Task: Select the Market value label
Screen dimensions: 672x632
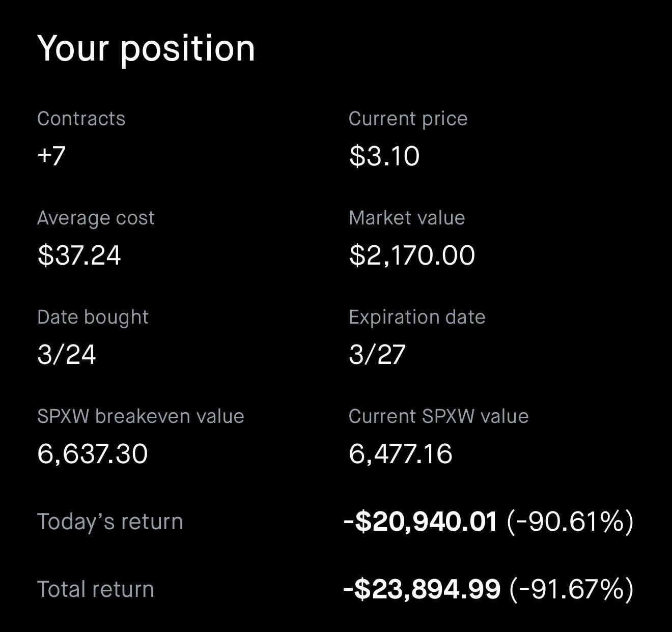Action: [407, 218]
